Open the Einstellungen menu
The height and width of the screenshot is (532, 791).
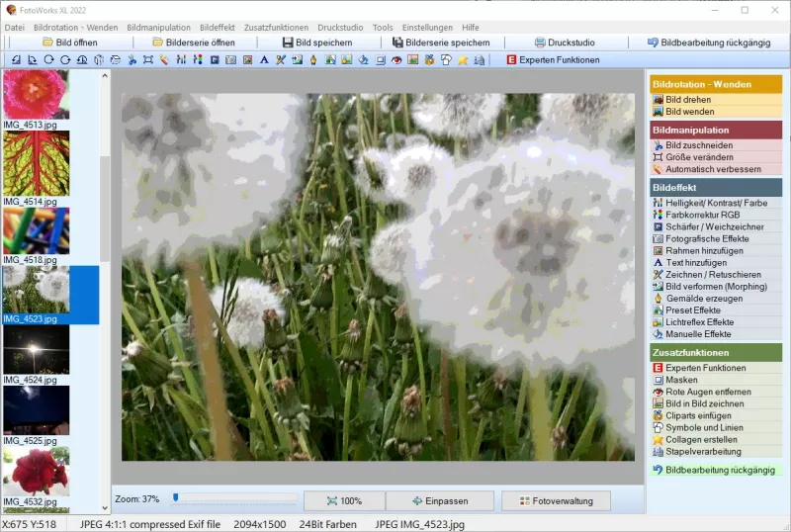click(427, 28)
